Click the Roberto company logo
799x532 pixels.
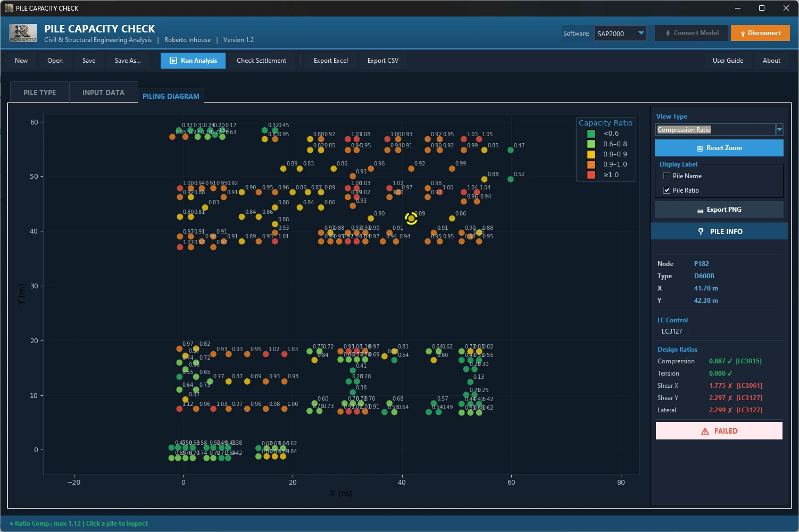23,33
